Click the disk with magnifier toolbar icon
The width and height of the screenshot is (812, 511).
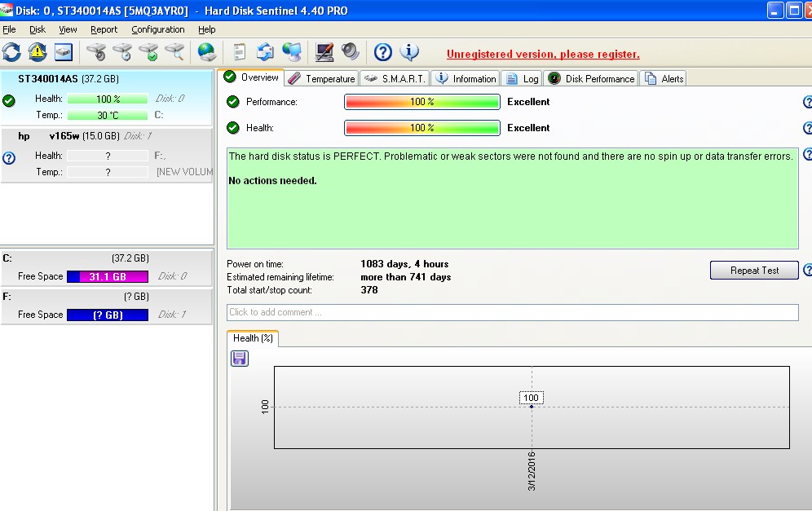click(x=174, y=52)
